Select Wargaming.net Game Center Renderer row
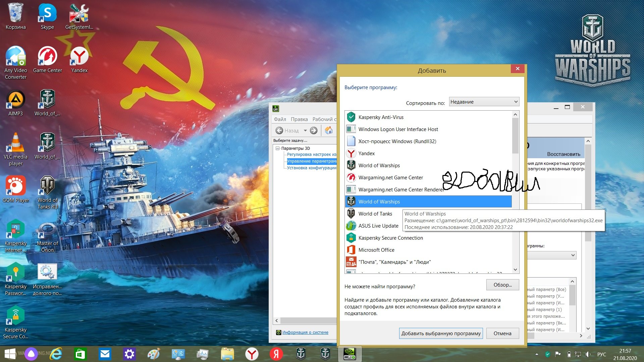Viewport: 644px width, 362px height. (428, 189)
